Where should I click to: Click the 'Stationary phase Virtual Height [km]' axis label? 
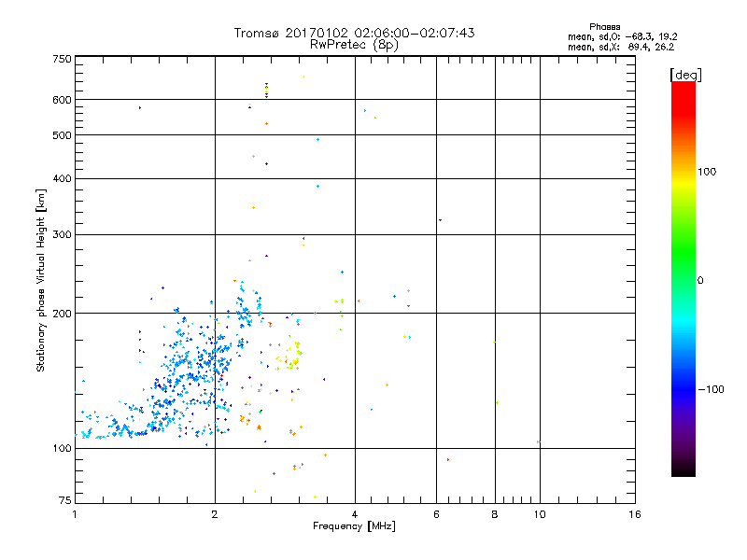click(x=41, y=280)
